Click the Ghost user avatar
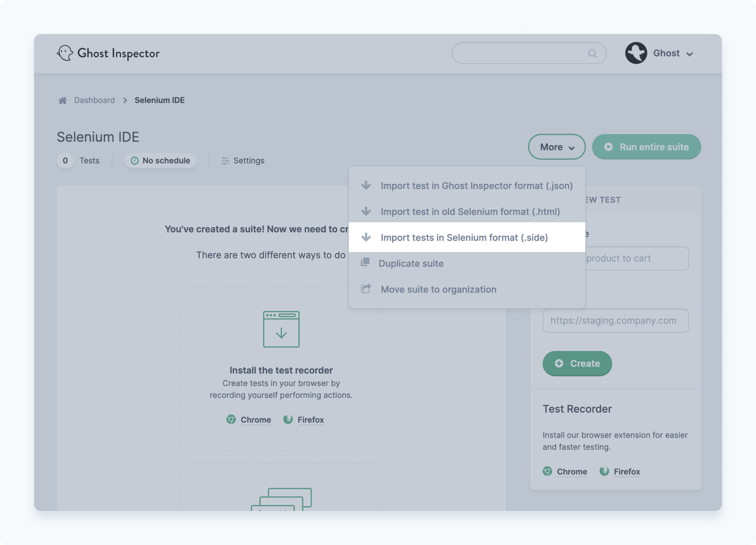This screenshot has width=756, height=545. point(636,53)
